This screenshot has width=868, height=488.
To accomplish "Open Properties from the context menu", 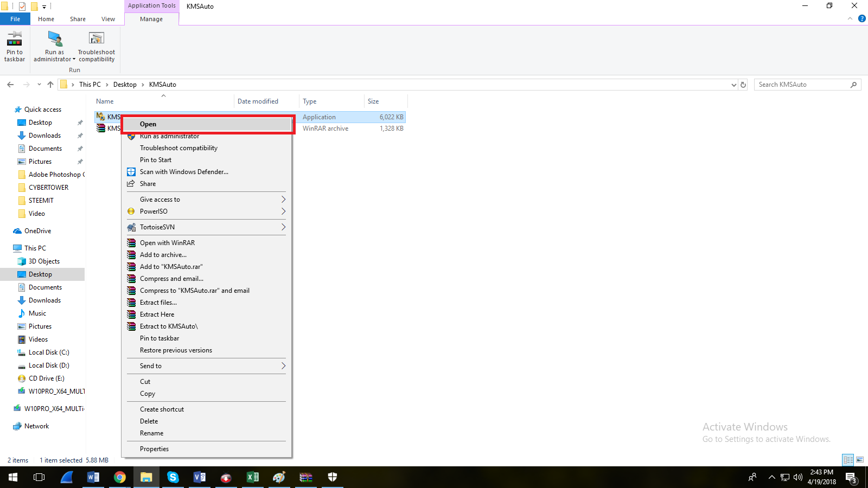I will point(207,449).
